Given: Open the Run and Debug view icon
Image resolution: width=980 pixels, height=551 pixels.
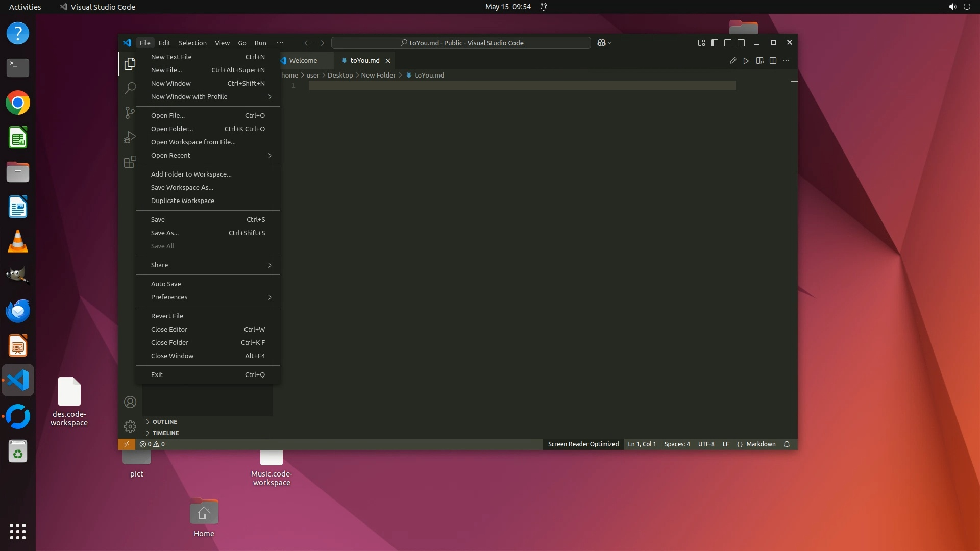Looking at the screenshot, I should click(130, 137).
